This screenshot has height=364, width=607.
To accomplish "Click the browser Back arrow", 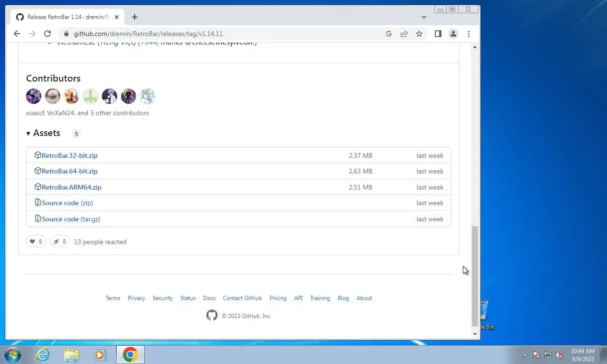I will pyautogui.click(x=17, y=34).
